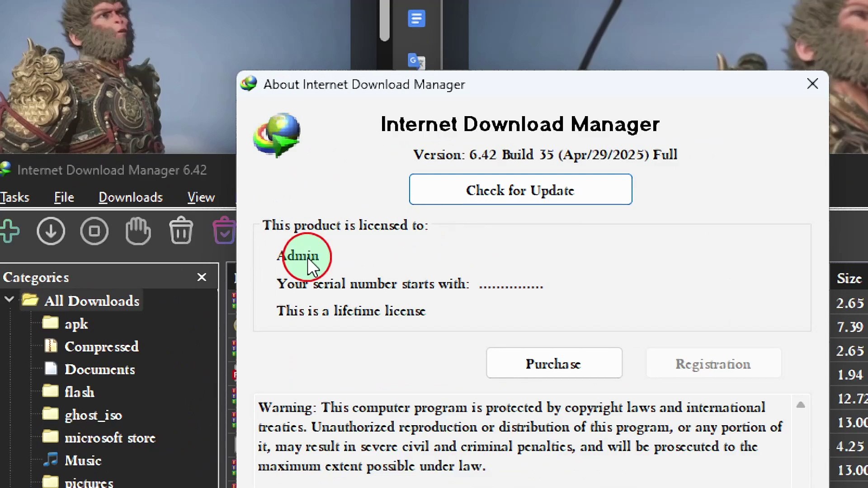
Task: Click the Size column header
Action: [849, 278]
